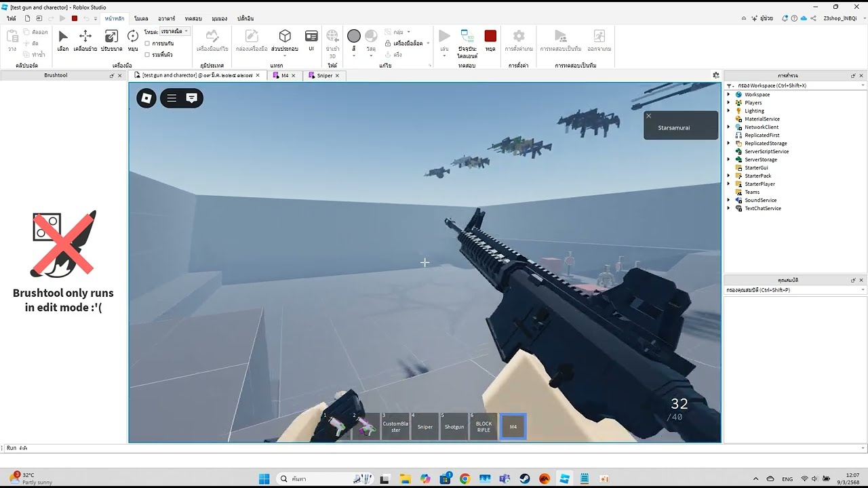Close the Starsamurai notification
This screenshot has width=868, height=488.
point(648,116)
